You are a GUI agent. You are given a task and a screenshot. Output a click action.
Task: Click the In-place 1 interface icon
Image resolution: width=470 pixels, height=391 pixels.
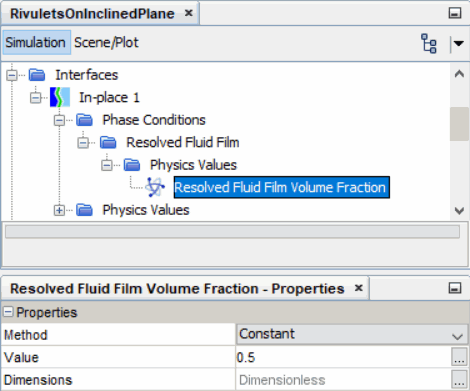point(60,97)
